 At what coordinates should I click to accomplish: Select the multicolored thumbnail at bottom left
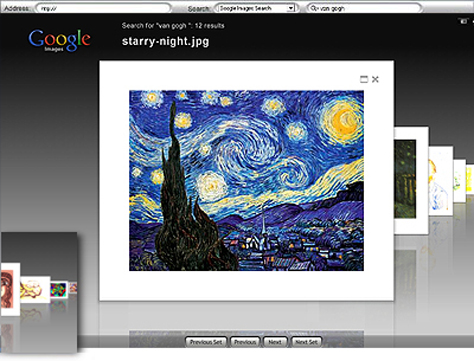59,290
